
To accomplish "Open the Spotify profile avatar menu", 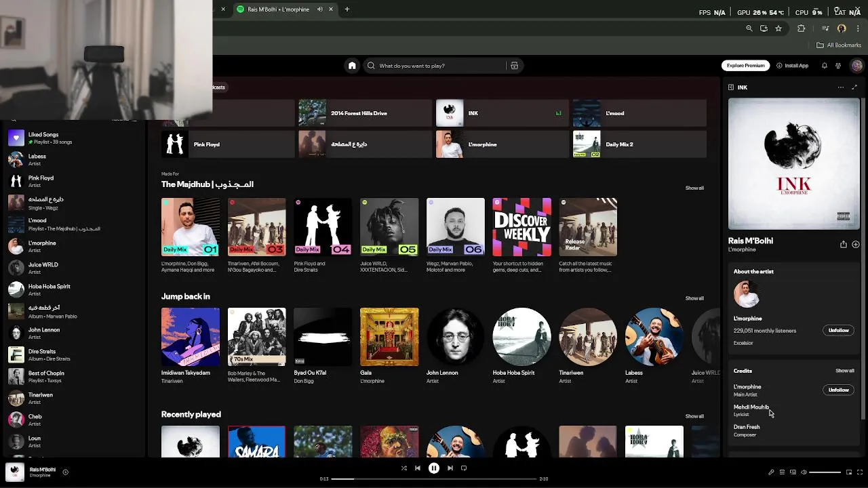I will click(x=856, y=66).
